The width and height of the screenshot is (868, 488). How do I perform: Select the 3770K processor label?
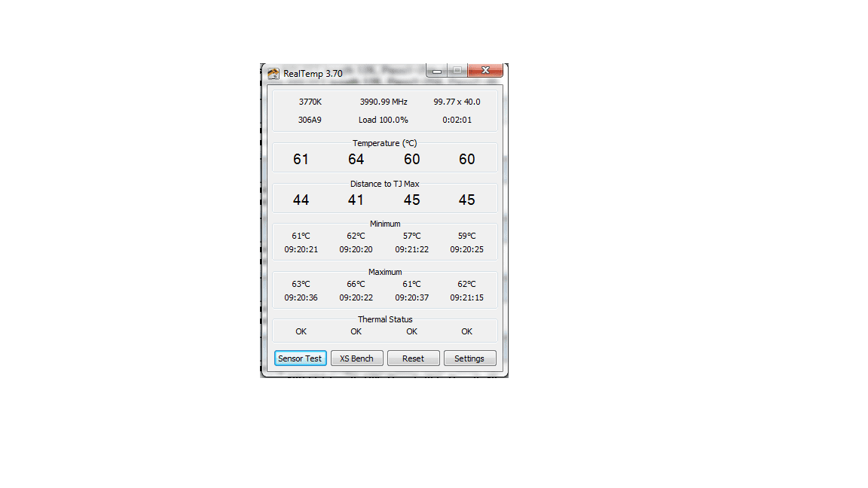(310, 102)
